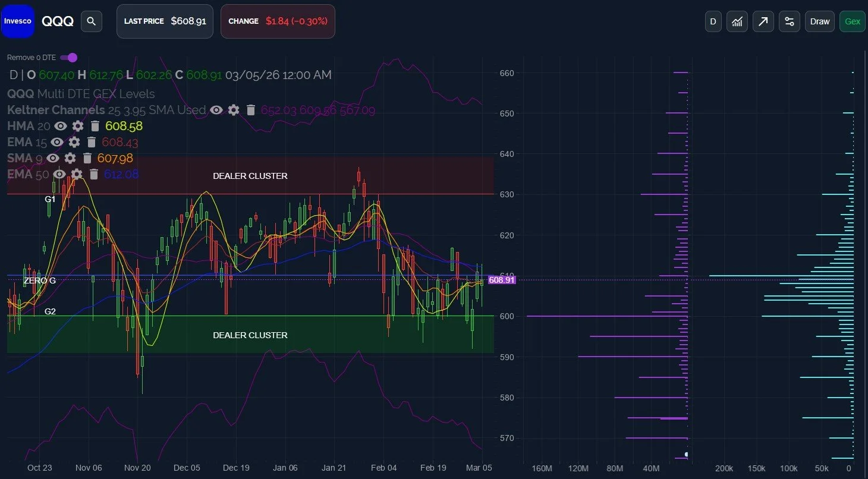Open Keltner Channels settings gear
868x479 pixels.
pos(234,110)
